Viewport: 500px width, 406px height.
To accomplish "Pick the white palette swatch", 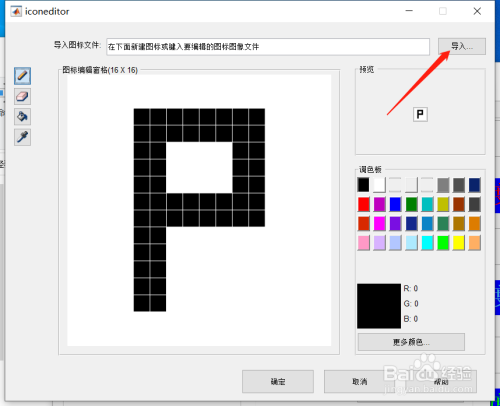I will click(379, 185).
